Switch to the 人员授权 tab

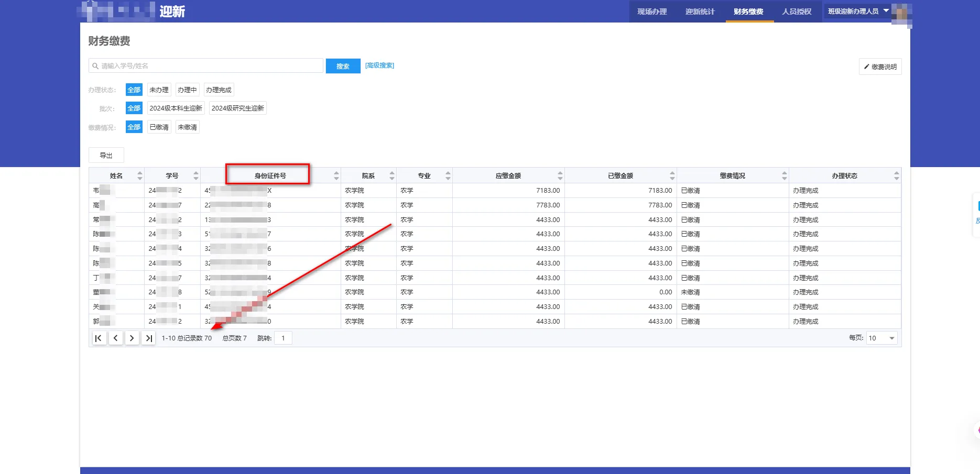797,11
